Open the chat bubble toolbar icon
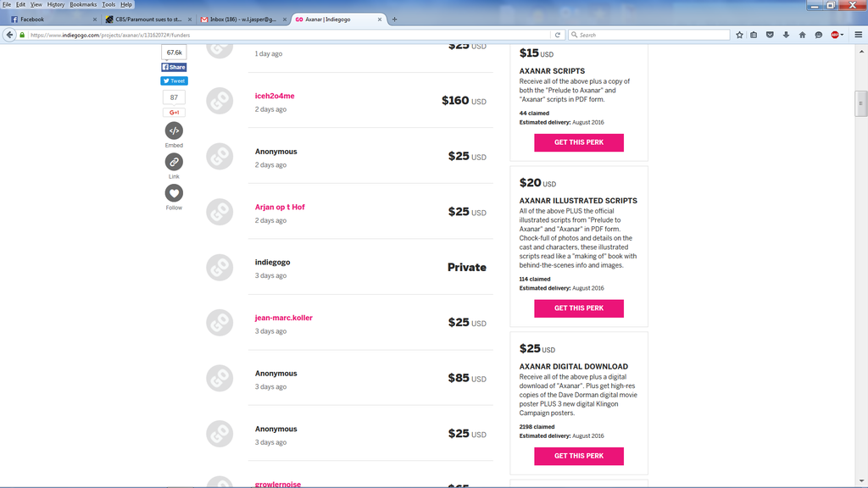The image size is (868, 488). pos(819,35)
